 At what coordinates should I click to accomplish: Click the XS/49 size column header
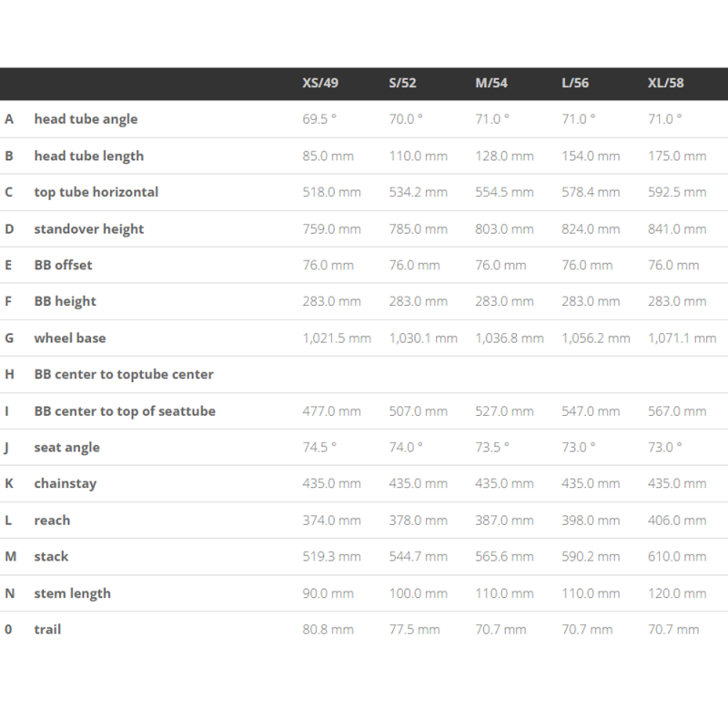point(320,83)
